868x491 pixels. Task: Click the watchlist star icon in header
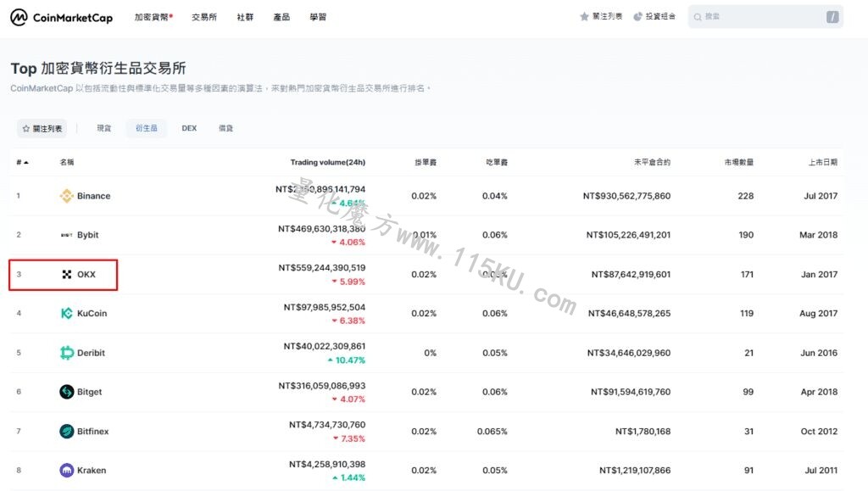[x=584, y=17]
